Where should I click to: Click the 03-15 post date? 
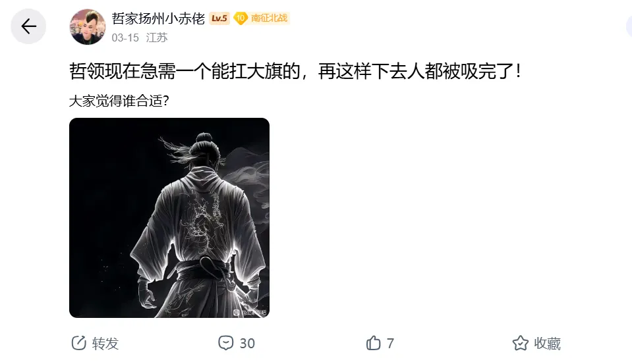(x=125, y=38)
